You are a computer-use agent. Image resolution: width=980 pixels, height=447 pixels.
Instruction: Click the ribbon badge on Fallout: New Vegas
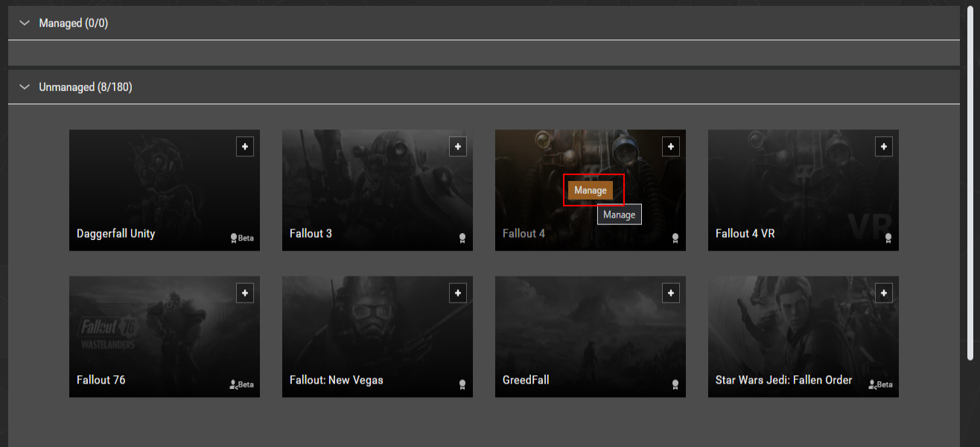[x=462, y=385]
